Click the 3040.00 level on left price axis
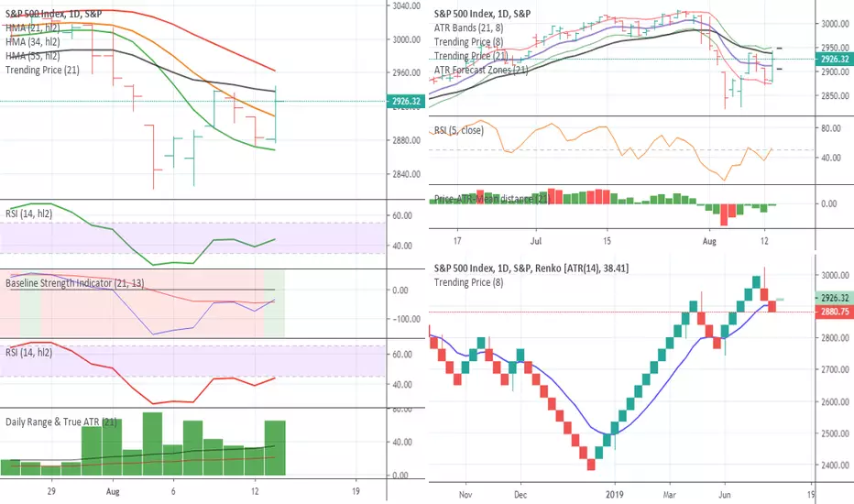The width and height of the screenshot is (854, 504). pyautogui.click(x=406, y=6)
